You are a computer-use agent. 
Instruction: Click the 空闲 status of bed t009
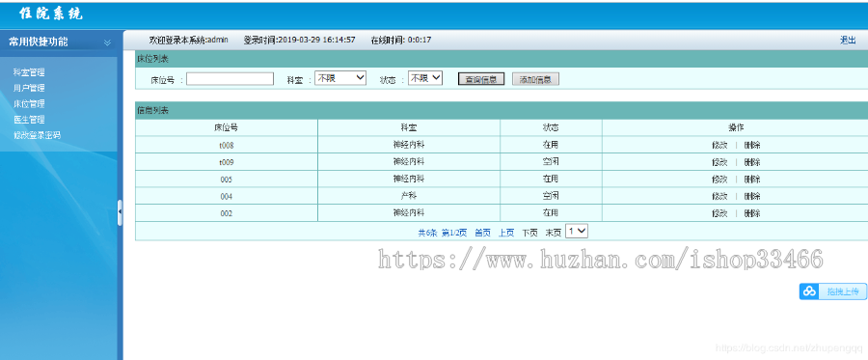pos(551,162)
